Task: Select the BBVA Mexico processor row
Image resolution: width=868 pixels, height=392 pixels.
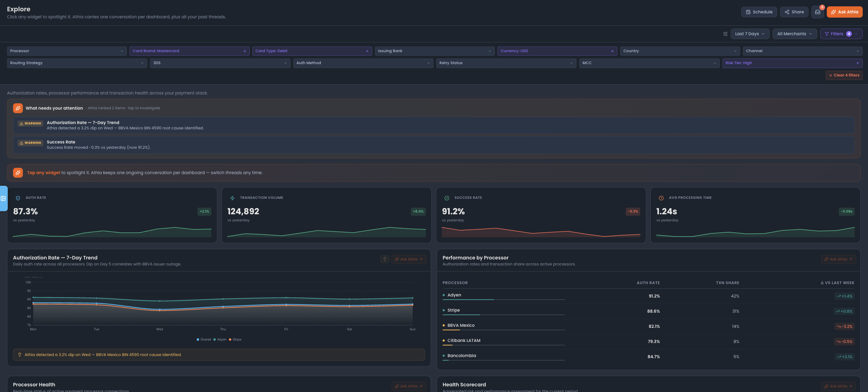Action: click(648, 326)
